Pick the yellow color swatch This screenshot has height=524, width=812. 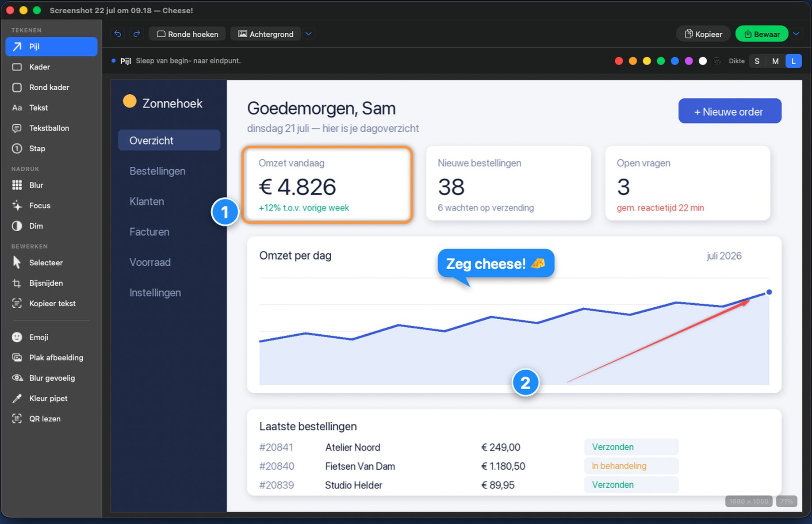(x=647, y=61)
